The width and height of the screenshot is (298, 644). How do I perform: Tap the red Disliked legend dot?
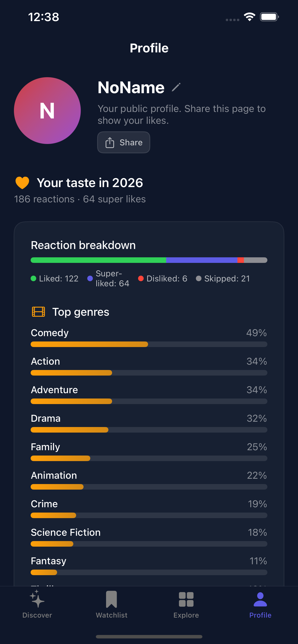point(141,278)
